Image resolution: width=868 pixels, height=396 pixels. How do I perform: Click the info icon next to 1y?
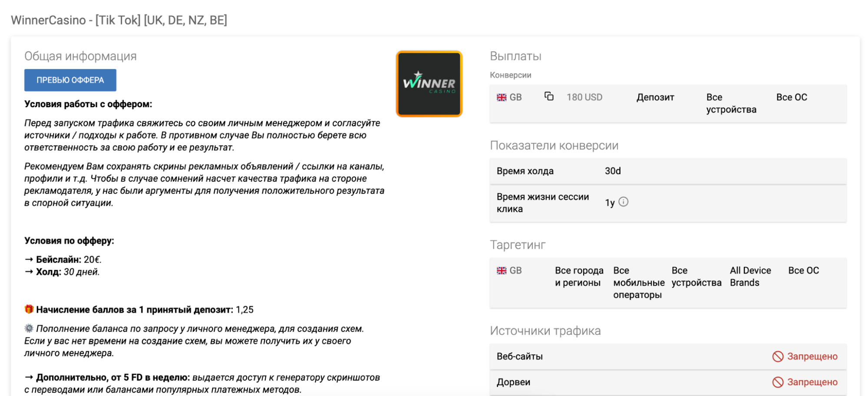click(x=623, y=202)
